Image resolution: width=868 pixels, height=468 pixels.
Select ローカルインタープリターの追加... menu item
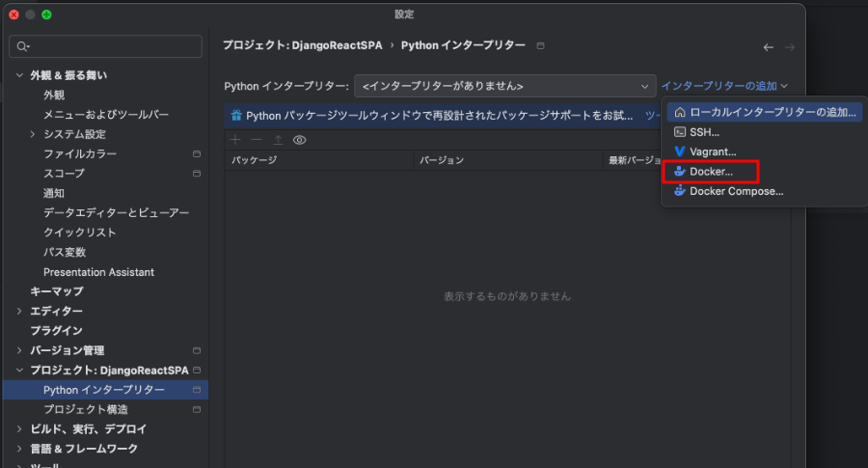pyautogui.click(x=765, y=113)
